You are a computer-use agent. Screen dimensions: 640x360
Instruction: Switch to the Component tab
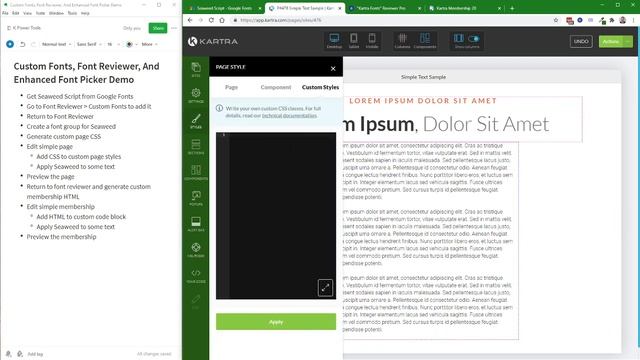[276, 87]
